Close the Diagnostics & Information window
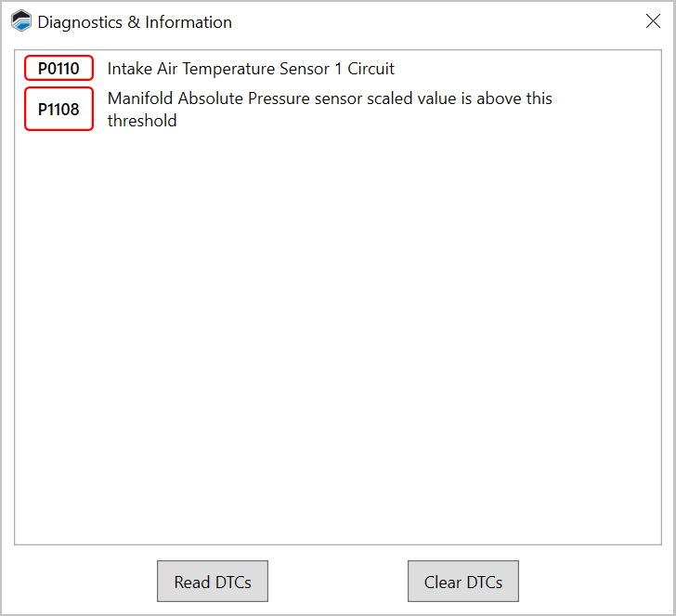Screen dimensions: 676x616 653,22
